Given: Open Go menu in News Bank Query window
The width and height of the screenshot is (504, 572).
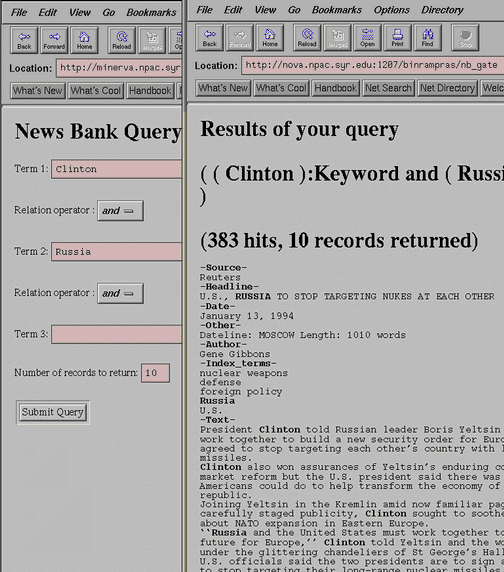Looking at the screenshot, I should (x=109, y=13).
